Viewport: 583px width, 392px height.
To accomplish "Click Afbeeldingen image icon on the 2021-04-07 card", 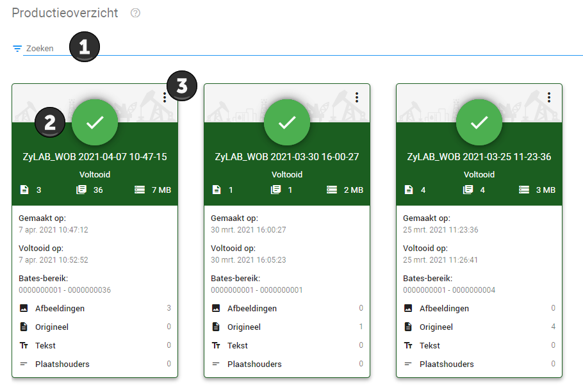I will coord(24,308).
